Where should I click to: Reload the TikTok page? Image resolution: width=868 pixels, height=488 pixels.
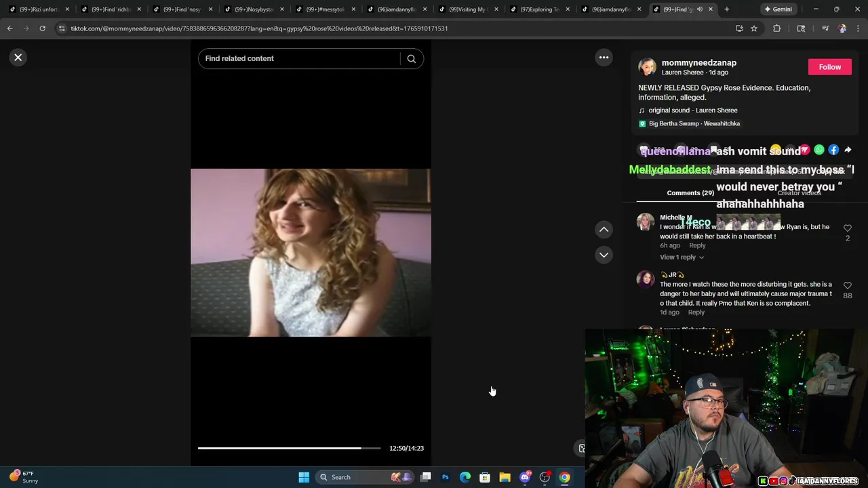point(42,28)
